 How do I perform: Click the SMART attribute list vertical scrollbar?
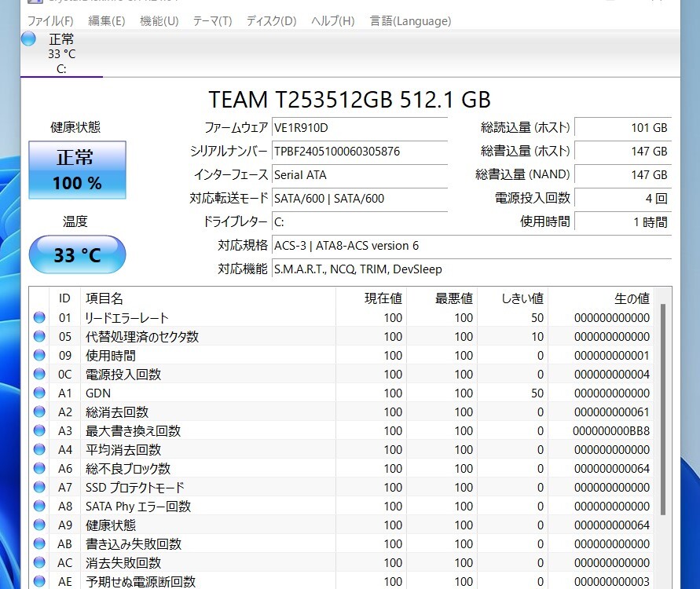[662, 408]
